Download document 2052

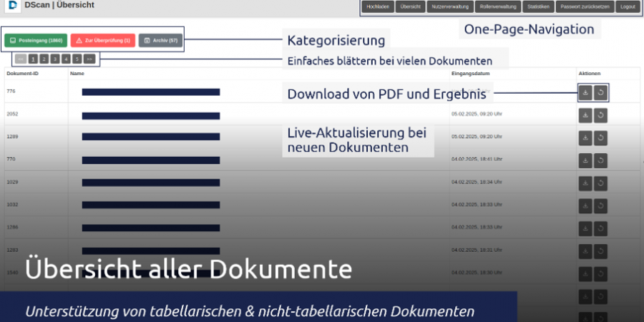click(x=585, y=115)
